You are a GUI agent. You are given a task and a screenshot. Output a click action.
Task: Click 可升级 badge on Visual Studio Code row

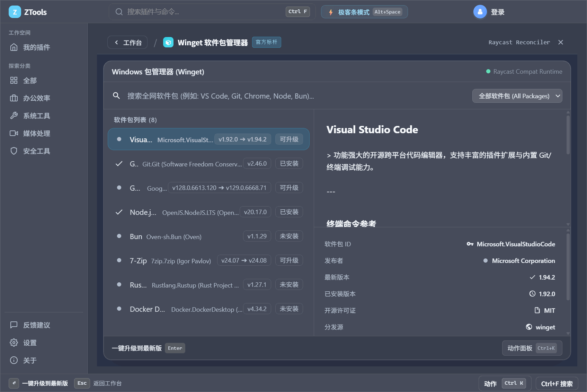(289, 139)
